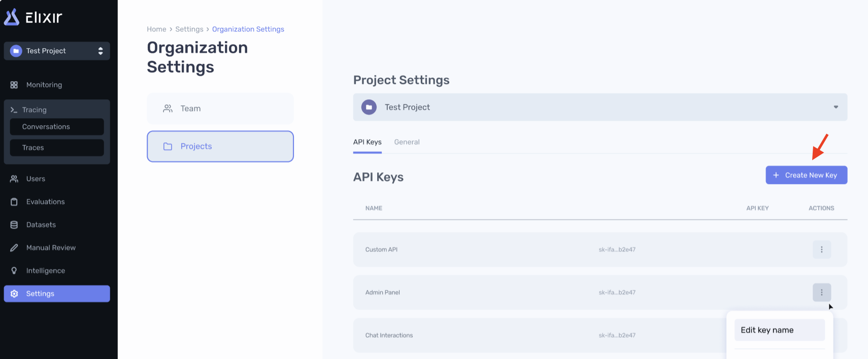Viewport: 868px width, 359px height.
Task: Open Conversations under Tracing
Action: [57, 127]
